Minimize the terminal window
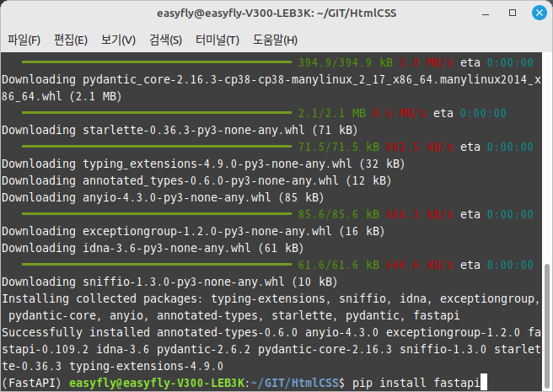 coord(486,13)
